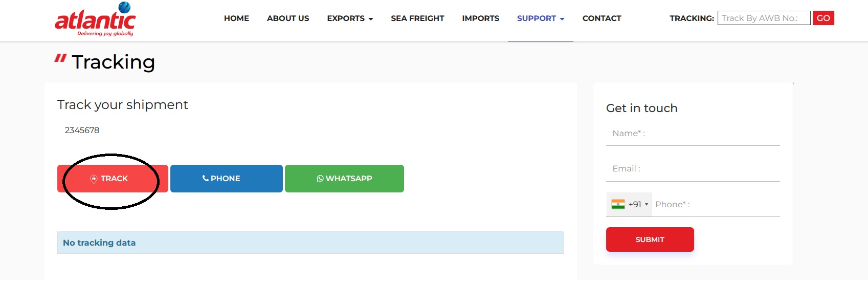Expand the Exports dropdown menu
Image resolution: width=868 pixels, height=283 pixels.
coord(350,18)
